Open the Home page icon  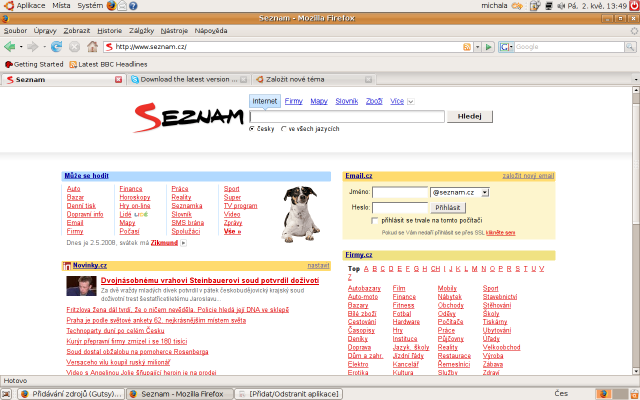pyautogui.click(x=92, y=47)
